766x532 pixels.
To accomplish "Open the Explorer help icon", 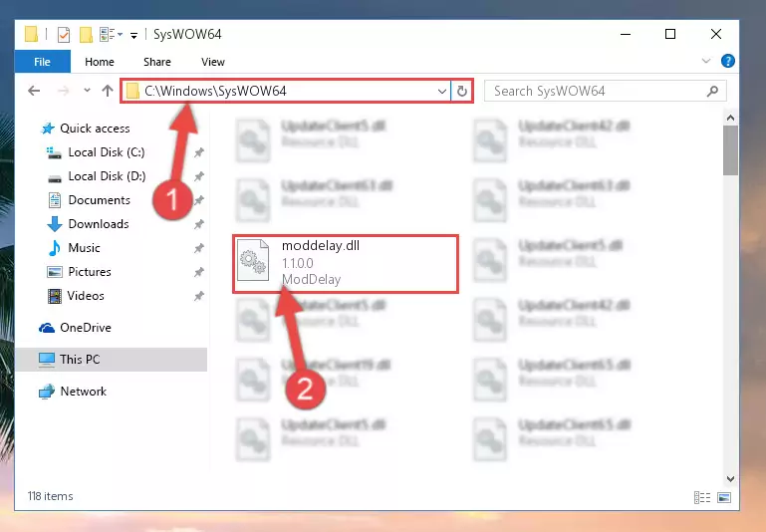I will pyautogui.click(x=727, y=62).
